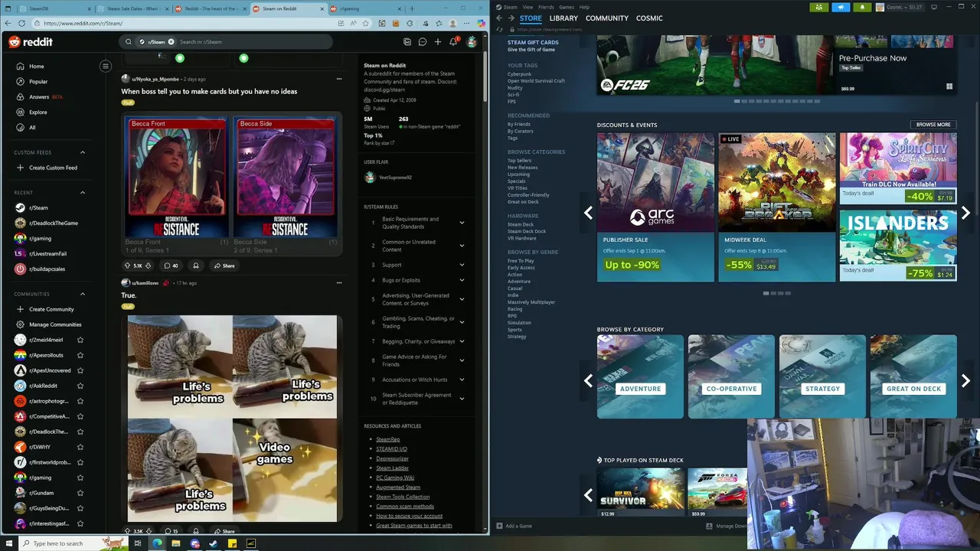Open overflow menu on 'True.' post
Screen dimensions: 980x551
338,283
